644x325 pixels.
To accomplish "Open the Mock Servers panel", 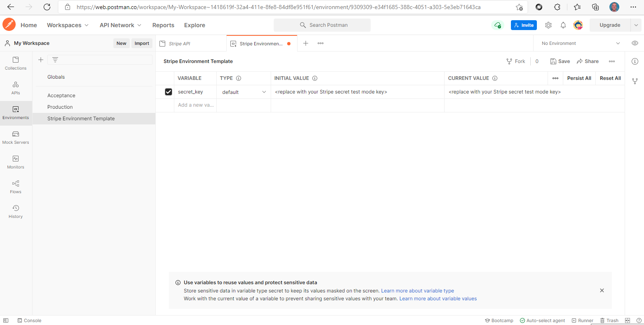I will coord(15,137).
